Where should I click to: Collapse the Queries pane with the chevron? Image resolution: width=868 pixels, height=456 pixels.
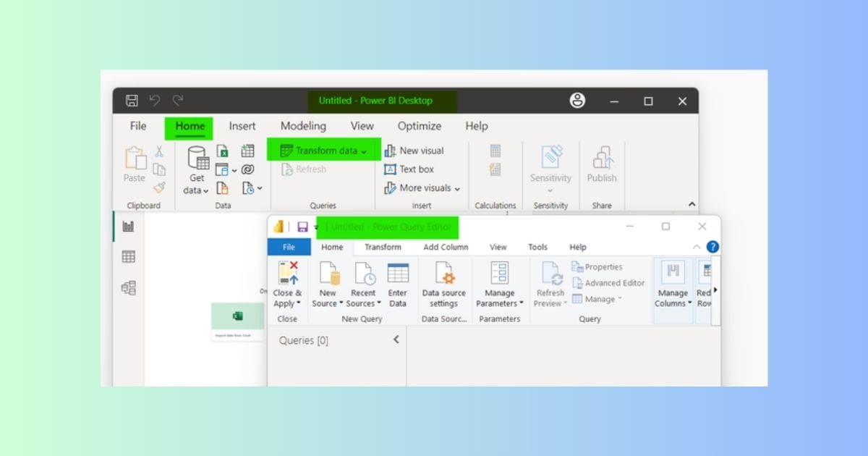coord(396,339)
